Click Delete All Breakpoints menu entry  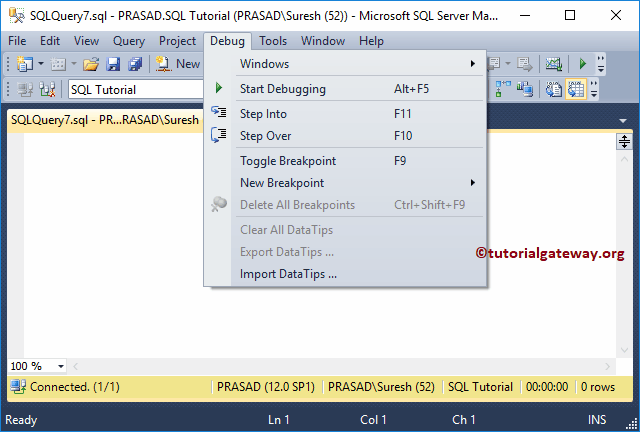pos(345,205)
